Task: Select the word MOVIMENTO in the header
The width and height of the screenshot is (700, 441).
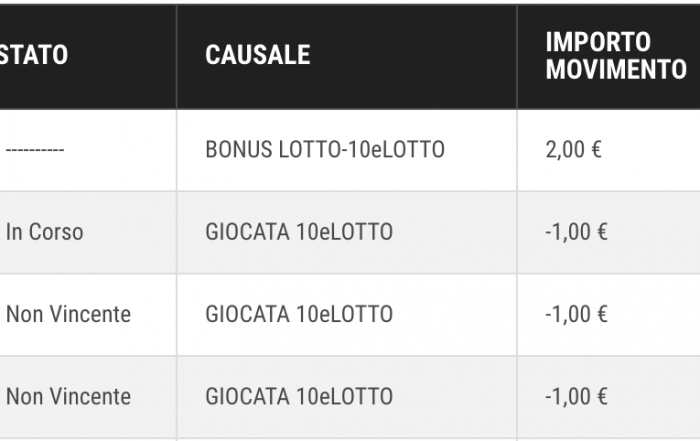Action: pos(616,69)
